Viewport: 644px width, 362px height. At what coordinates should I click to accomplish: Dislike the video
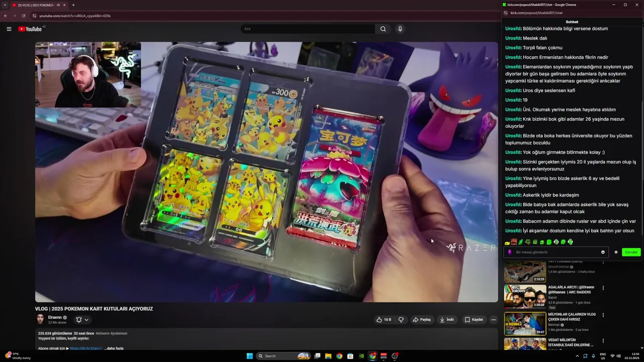[x=401, y=319]
